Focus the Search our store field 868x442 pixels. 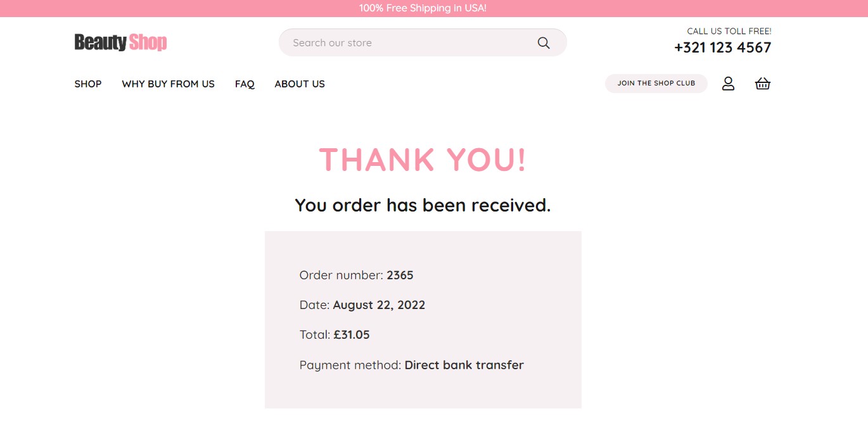click(x=423, y=42)
